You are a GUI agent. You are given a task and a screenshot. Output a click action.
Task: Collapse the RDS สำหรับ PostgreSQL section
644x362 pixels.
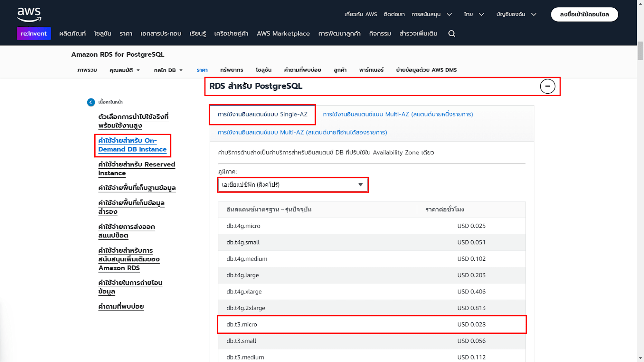(547, 86)
